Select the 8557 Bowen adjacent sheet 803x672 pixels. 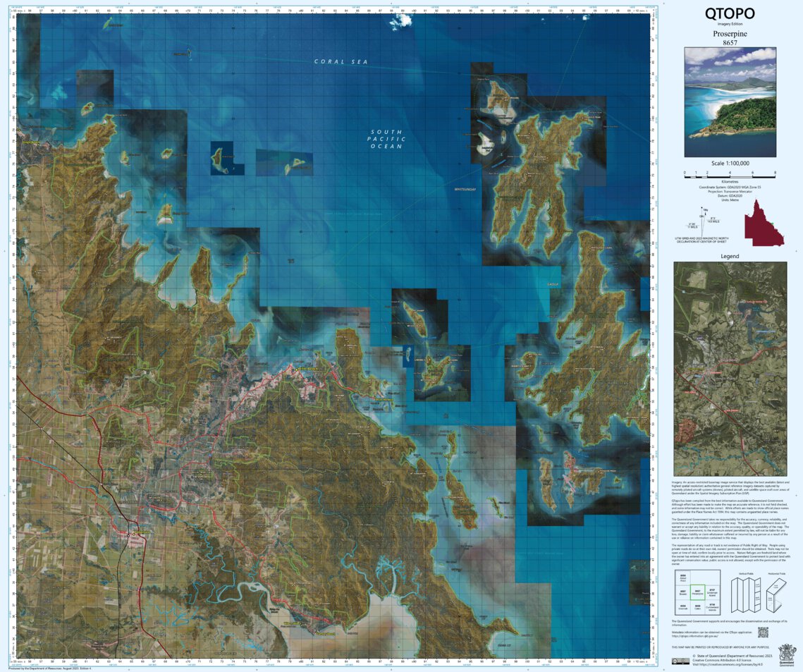[682, 592]
